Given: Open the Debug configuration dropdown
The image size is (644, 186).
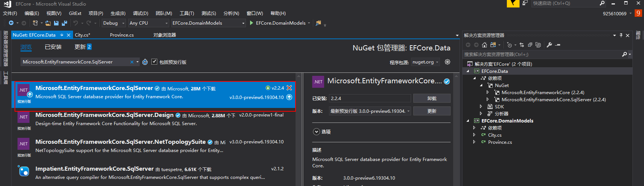Looking at the screenshot, I should coord(114,23).
